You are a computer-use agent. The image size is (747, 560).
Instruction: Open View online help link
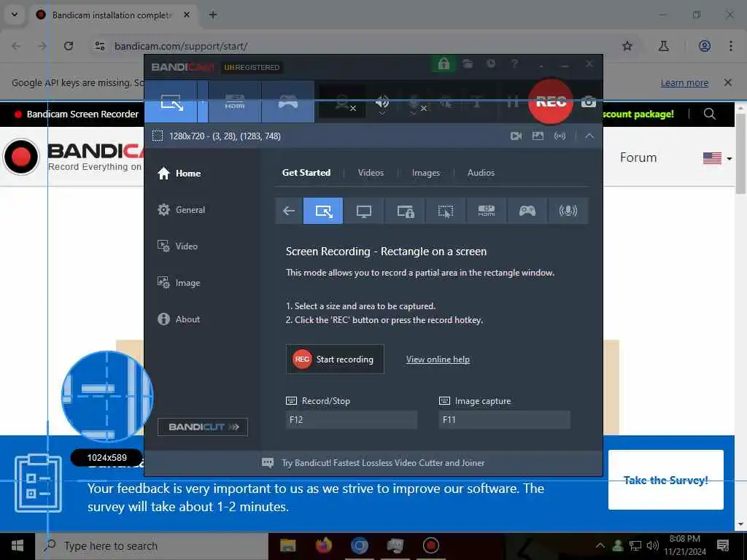pyautogui.click(x=438, y=359)
